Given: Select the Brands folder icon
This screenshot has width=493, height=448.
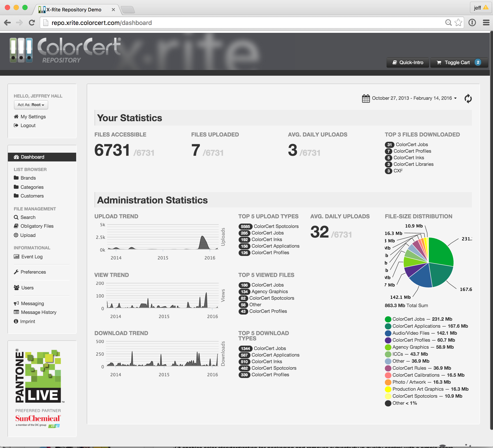Looking at the screenshot, I should [16, 178].
